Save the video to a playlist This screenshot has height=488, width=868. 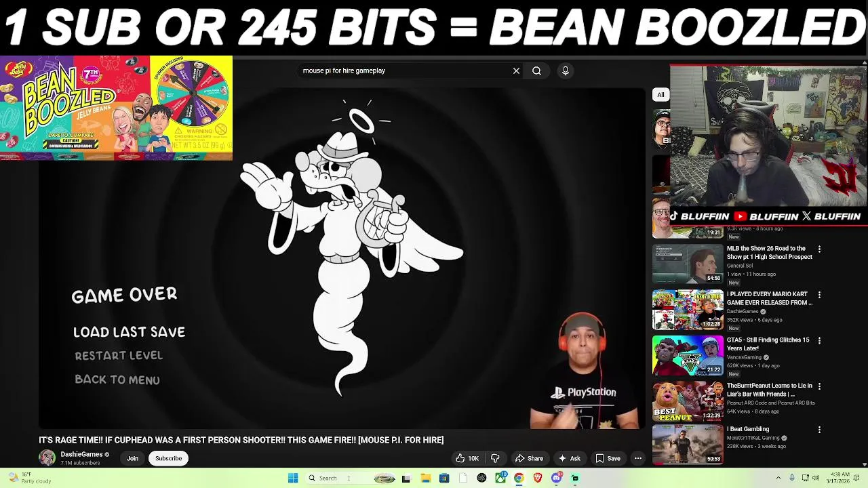click(x=608, y=459)
